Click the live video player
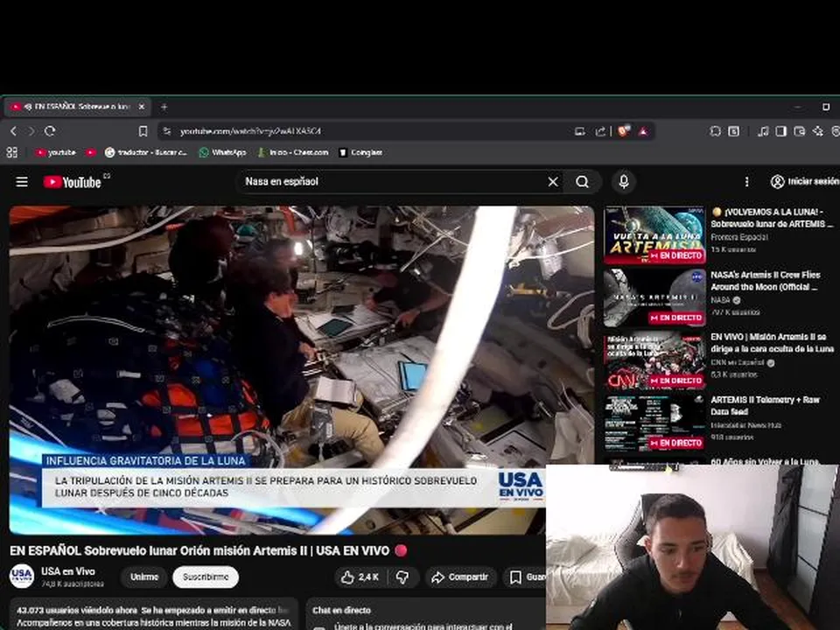The width and height of the screenshot is (840, 630). tap(302, 369)
